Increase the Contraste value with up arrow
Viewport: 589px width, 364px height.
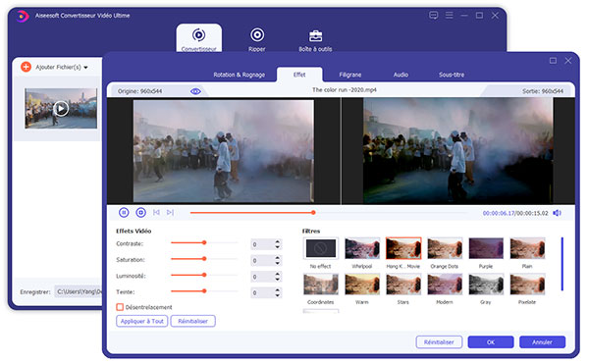coord(277,241)
